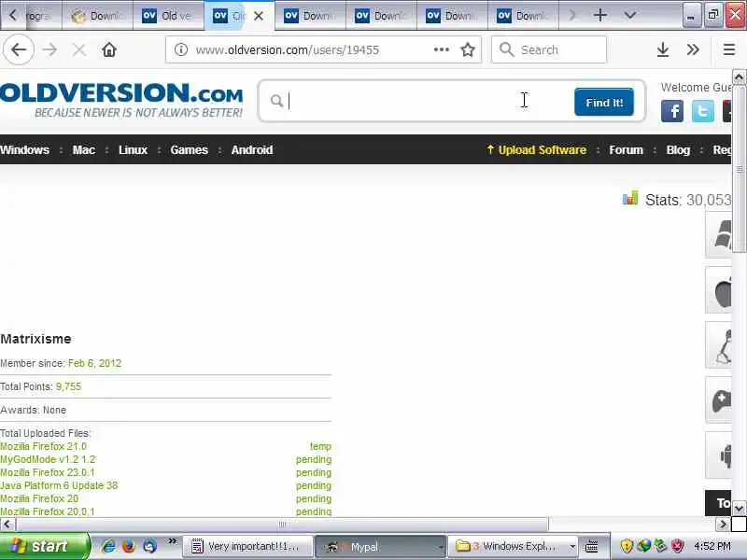Expand quick launch overflow chevron

(172, 541)
